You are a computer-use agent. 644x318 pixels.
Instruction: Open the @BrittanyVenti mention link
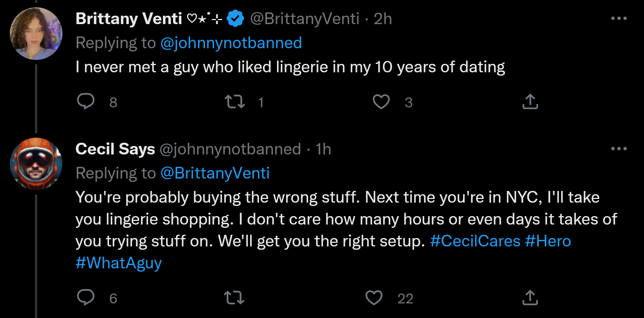tap(215, 173)
